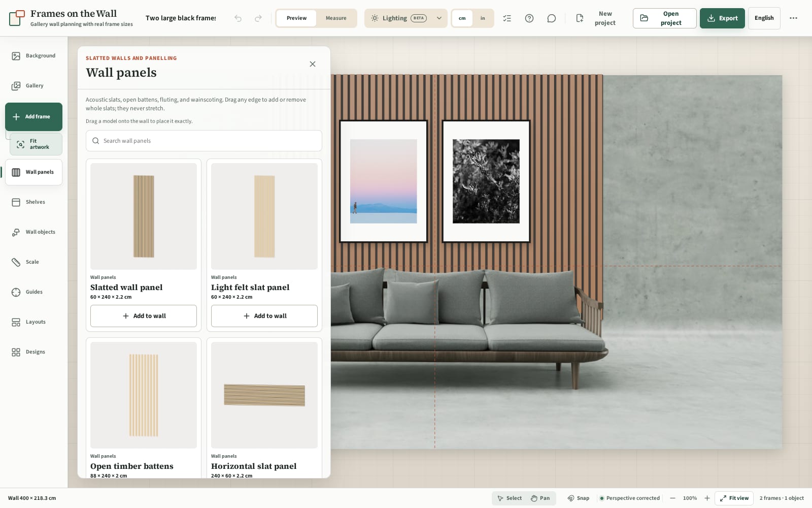
Task: Open the more options ellipsis menu
Action: coord(793,18)
